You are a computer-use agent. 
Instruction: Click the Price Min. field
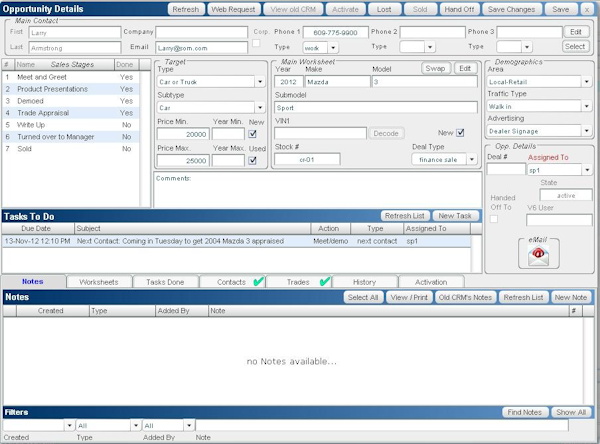pyautogui.click(x=183, y=134)
